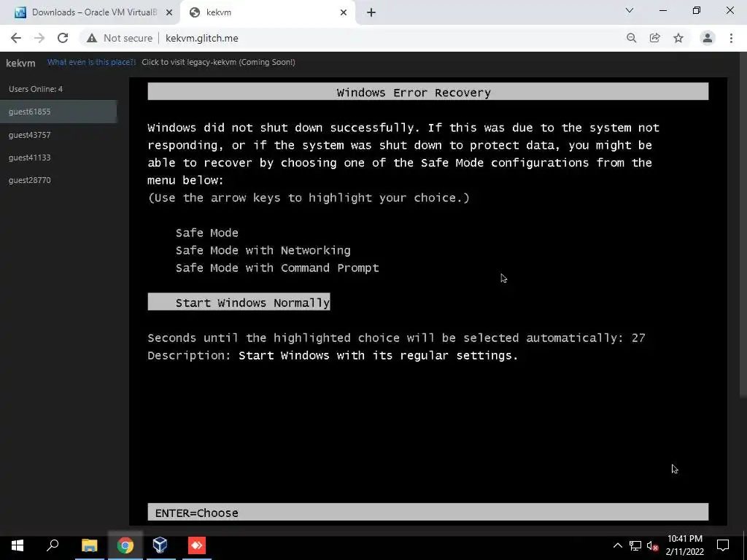
Task: Click the muted volume tray icon
Action: coord(652,545)
